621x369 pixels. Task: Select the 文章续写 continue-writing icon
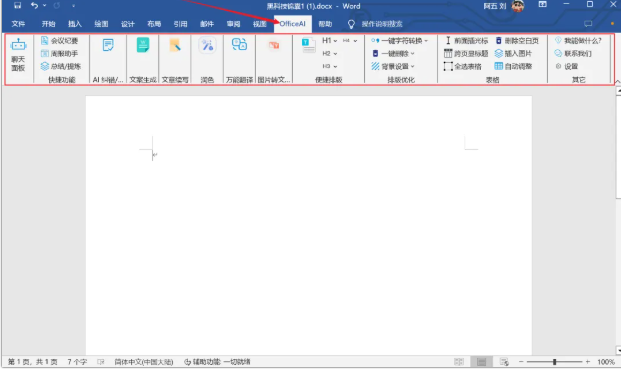[x=175, y=45]
